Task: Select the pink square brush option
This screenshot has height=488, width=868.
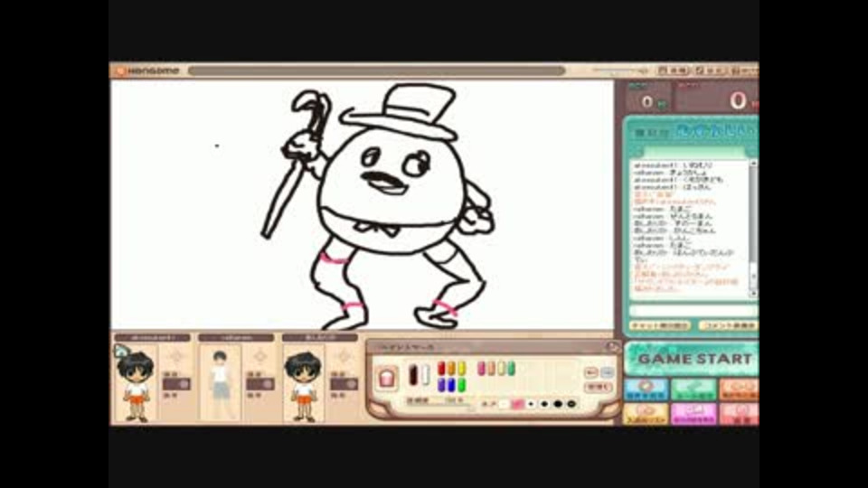Action: 517,405
